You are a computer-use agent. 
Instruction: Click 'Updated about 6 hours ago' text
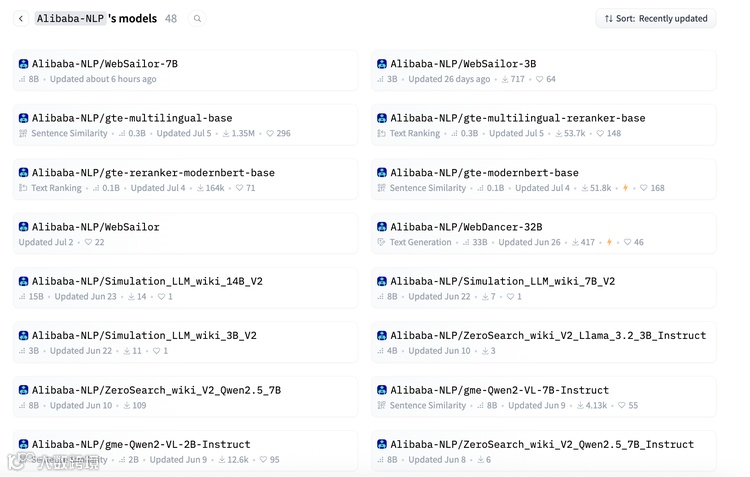(103, 79)
